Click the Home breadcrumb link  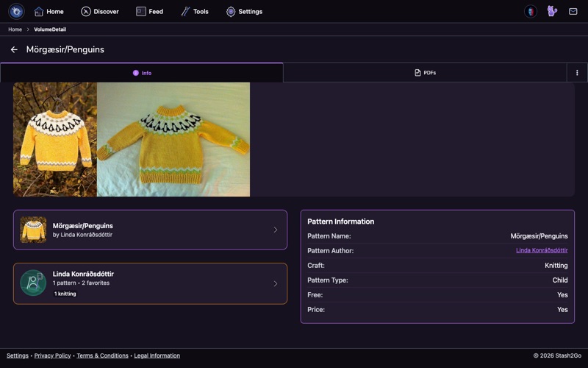click(15, 29)
